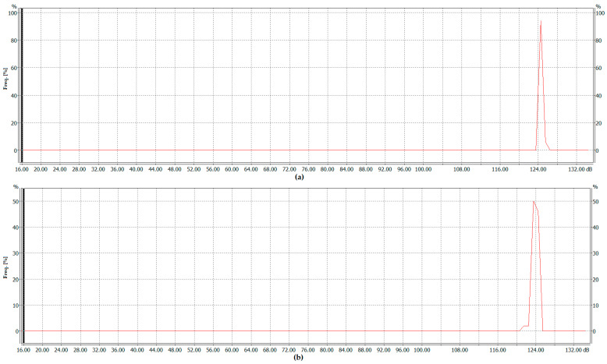Click "124.00" x-axis label in chart (a)
The height and width of the screenshot is (364, 607).
point(538,169)
